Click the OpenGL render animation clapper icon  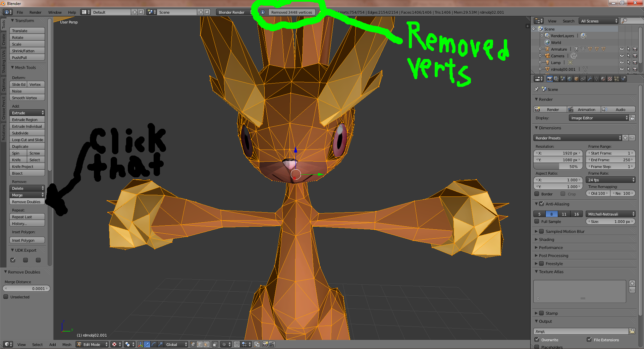[272, 344]
